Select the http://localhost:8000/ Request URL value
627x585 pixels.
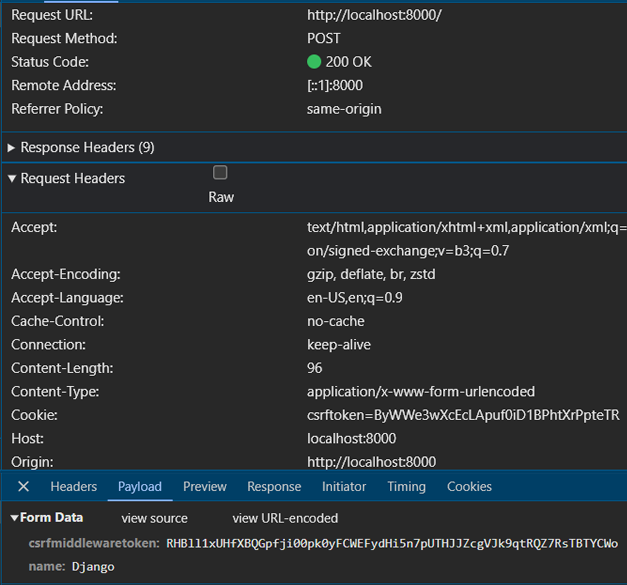374,15
